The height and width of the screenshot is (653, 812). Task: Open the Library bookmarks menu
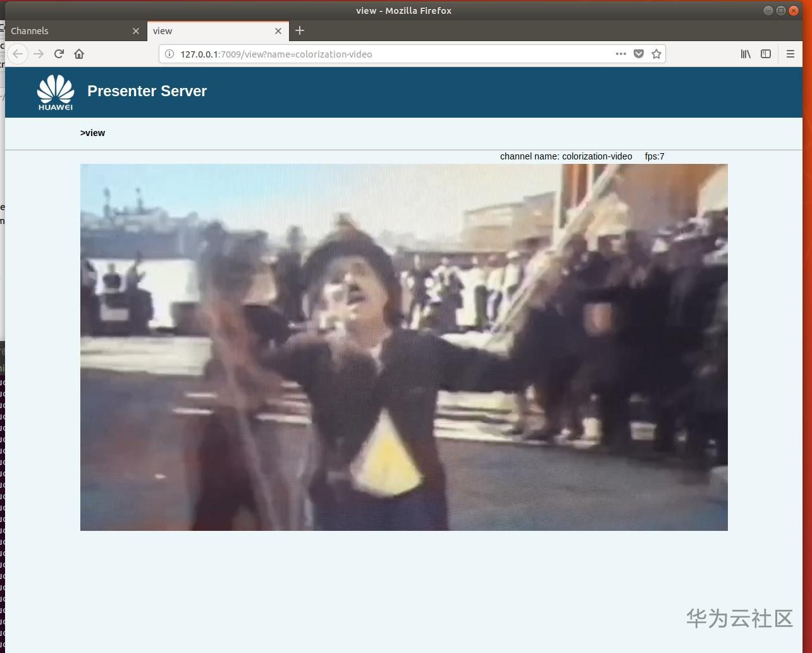[x=746, y=54]
